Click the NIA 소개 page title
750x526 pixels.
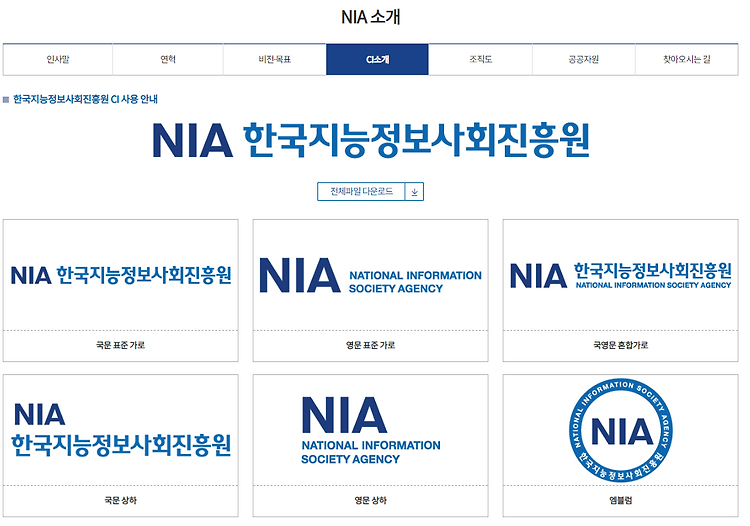tap(371, 17)
